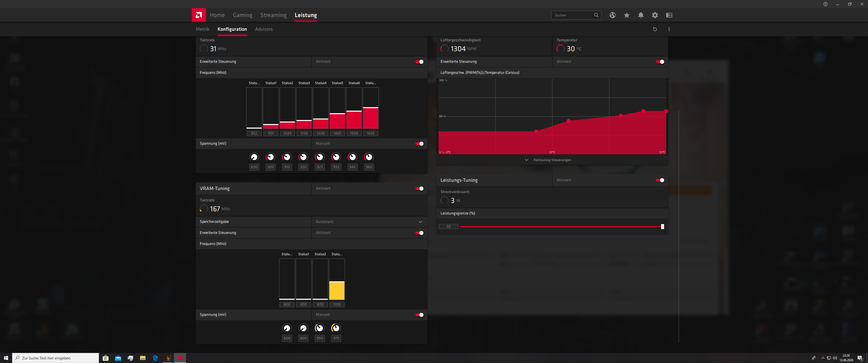Open the web browser globe icon
The image size is (868, 363).
pos(612,15)
